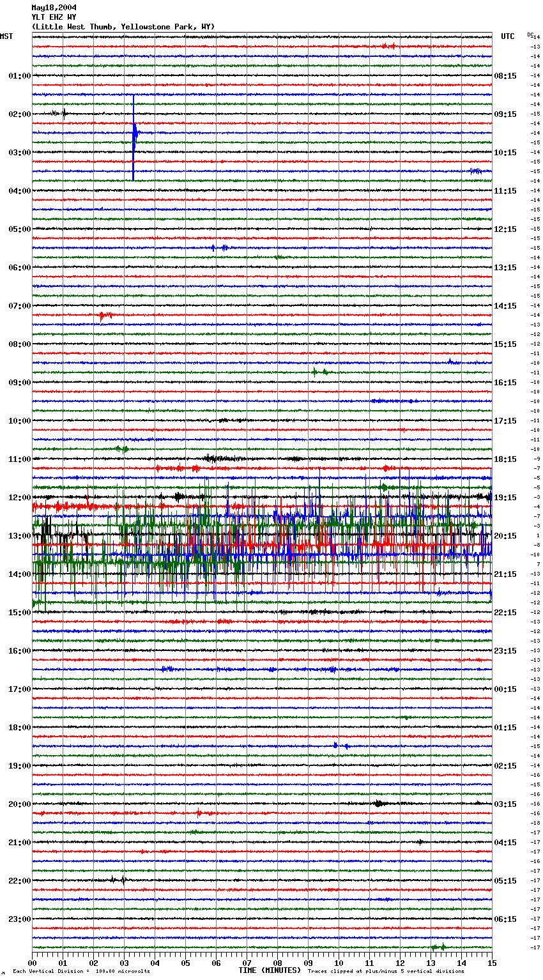543x980 pixels.
Task: Select the '05:00' MST time label
Action: (x=20, y=229)
